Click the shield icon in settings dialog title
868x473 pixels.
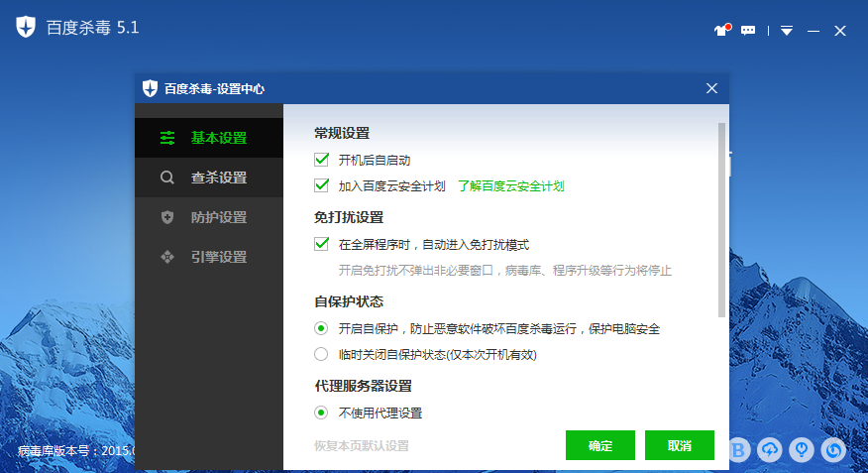coord(150,88)
